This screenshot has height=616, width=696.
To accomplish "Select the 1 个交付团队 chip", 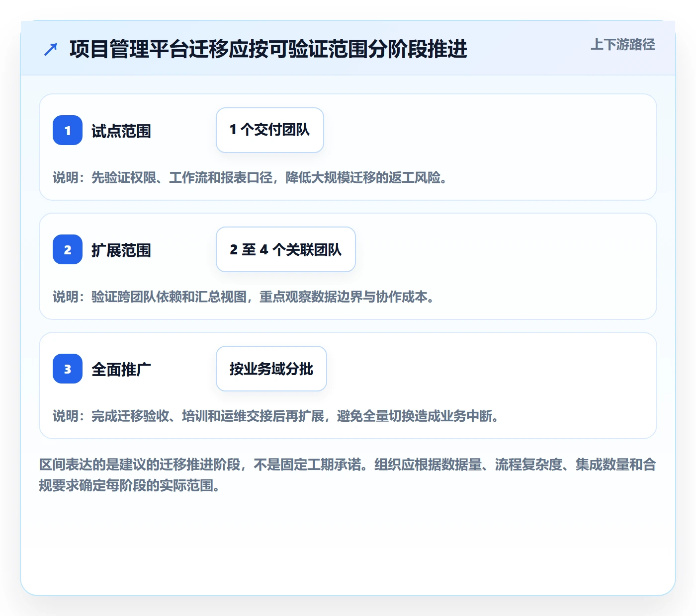I will pos(270,130).
